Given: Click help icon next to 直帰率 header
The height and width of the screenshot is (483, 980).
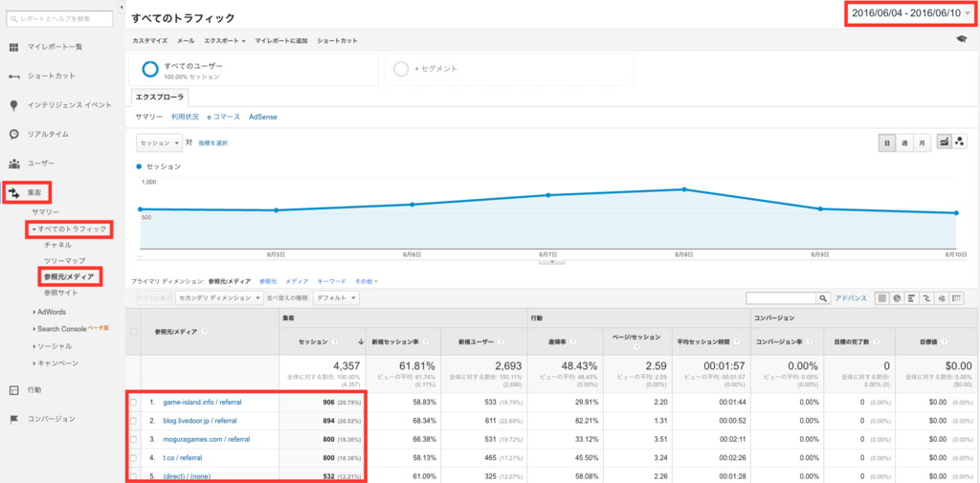Looking at the screenshot, I should pos(573,341).
